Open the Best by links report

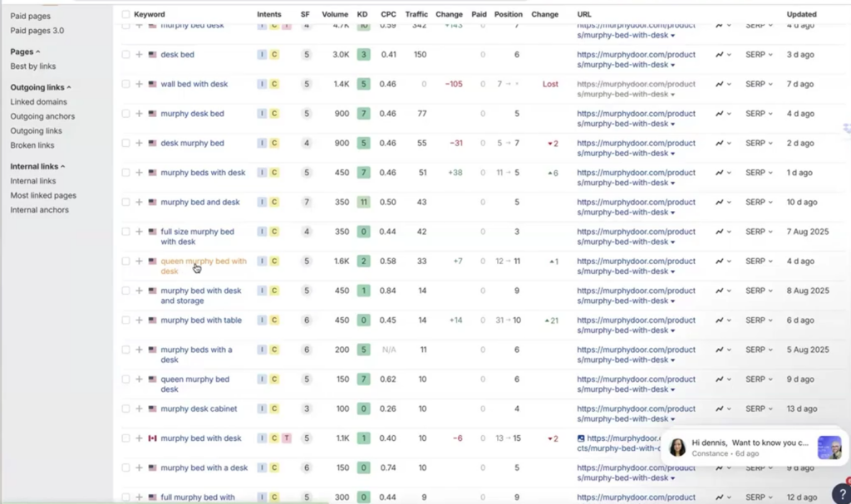(31, 66)
